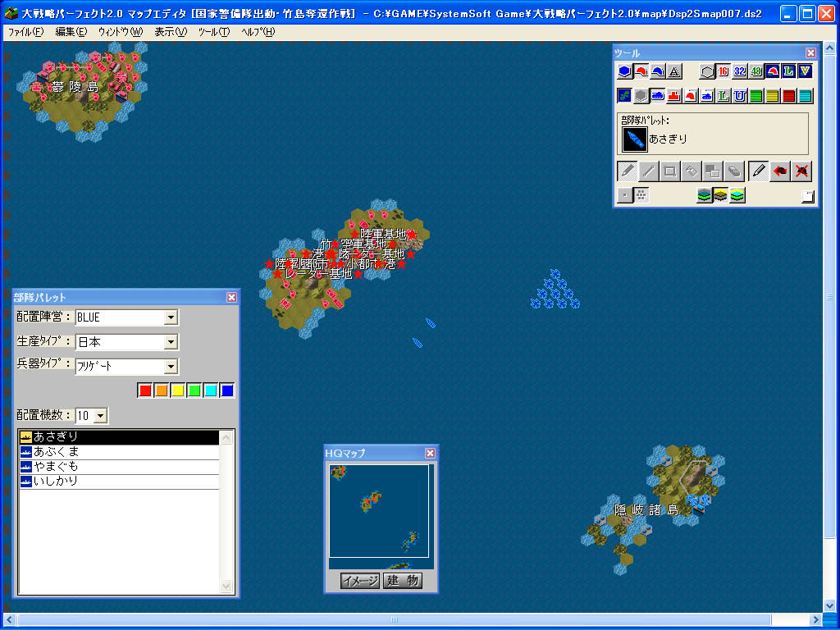Pick the orange faction color swatch
The width and height of the screenshot is (840, 630).
[162, 390]
